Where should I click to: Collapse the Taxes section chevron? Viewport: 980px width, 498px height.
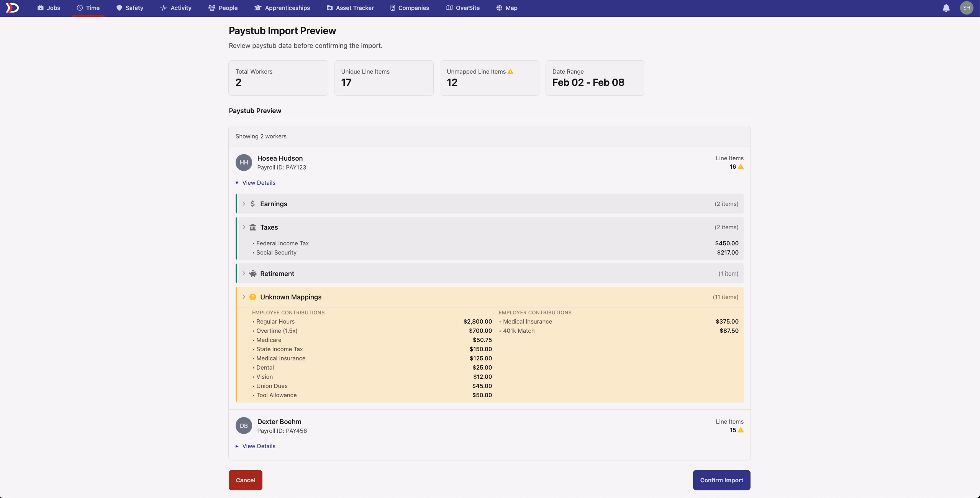pos(244,227)
